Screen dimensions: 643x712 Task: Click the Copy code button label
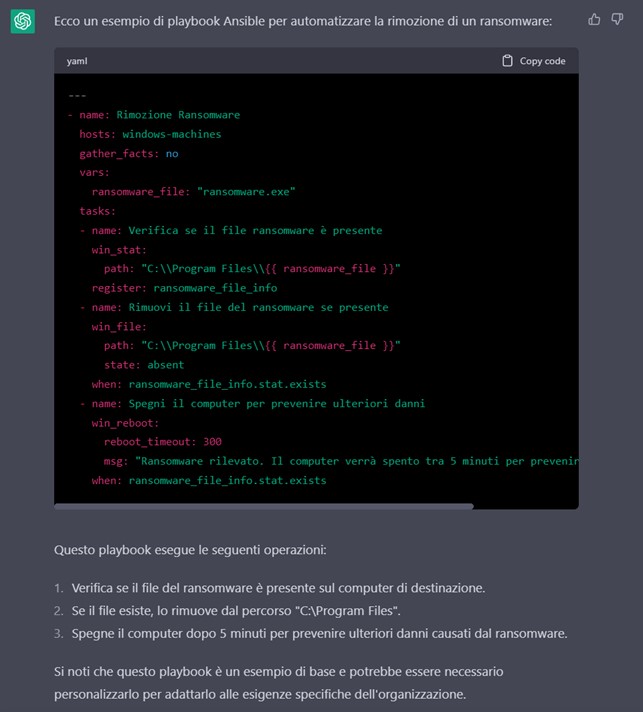(542, 61)
